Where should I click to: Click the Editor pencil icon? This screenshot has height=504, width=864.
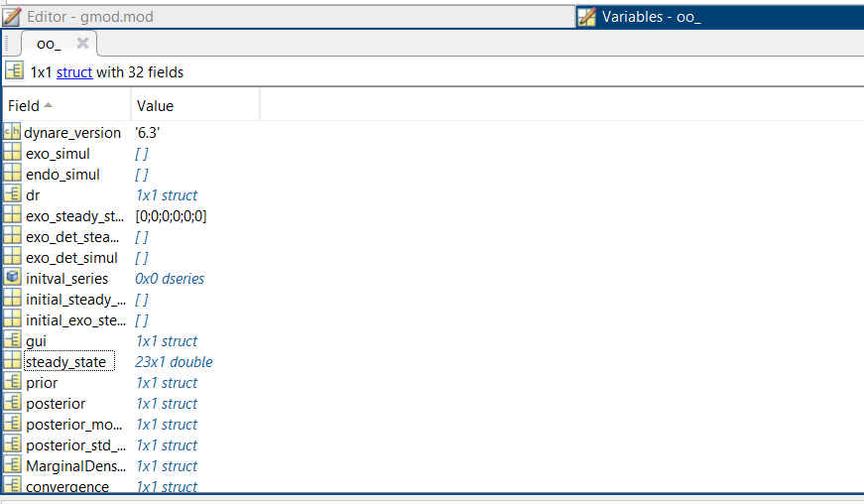[12, 17]
